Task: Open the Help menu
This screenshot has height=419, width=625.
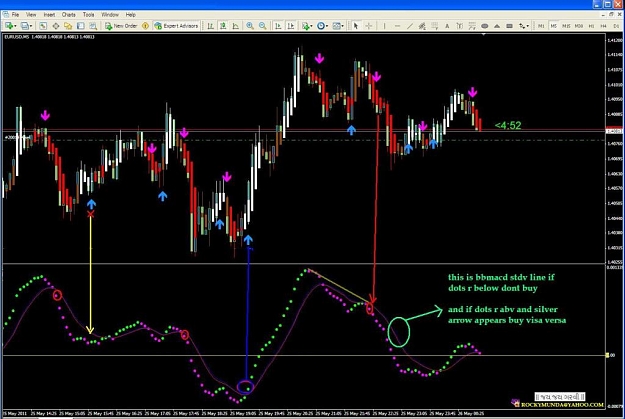Action: coord(131,15)
